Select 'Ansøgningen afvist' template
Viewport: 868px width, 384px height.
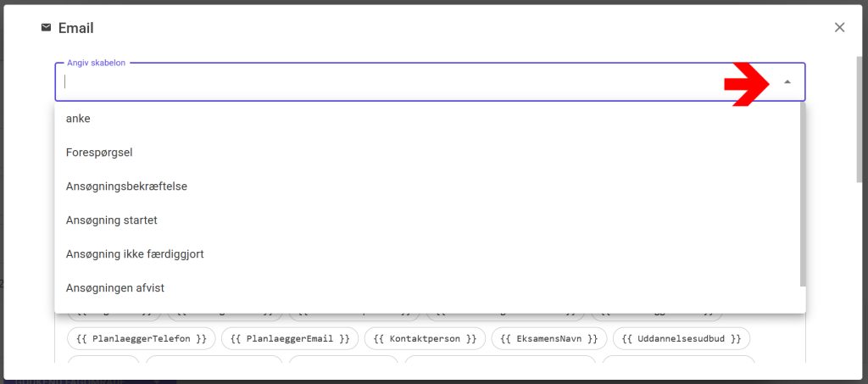pyautogui.click(x=114, y=288)
